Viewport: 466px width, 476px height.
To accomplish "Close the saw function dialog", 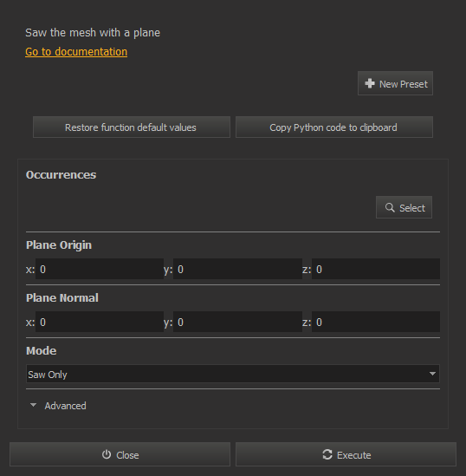I will point(120,454).
